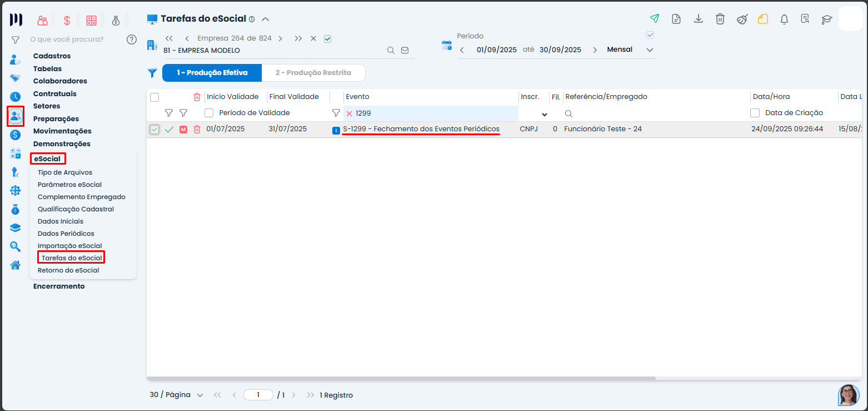This screenshot has width=868, height=411.
Task: Open the Movimentações menu
Action: click(62, 131)
